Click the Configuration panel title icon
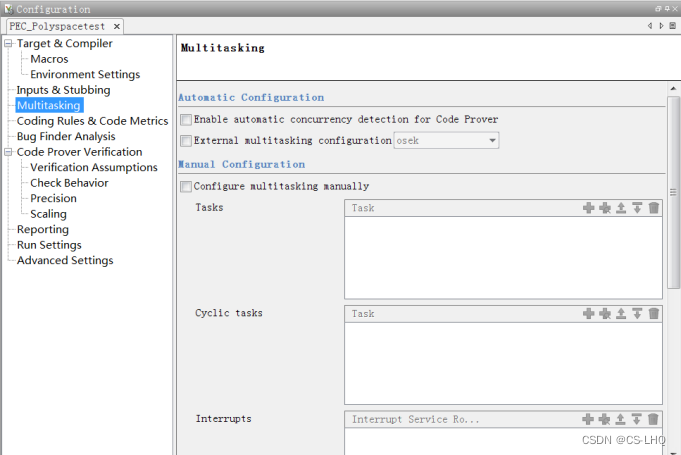Image resolution: width=681 pixels, height=455 pixels. 9,9
